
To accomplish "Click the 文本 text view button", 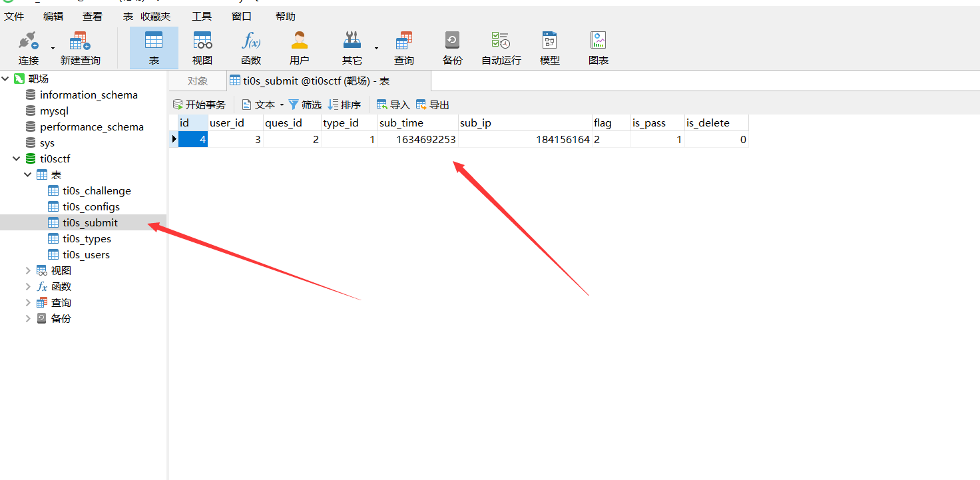I will coord(258,105).
